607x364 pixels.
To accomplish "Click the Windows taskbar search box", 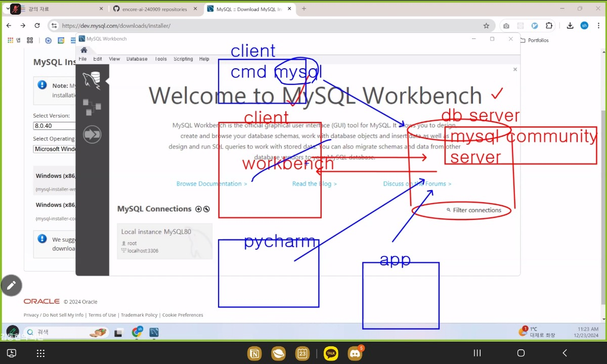I will click(67, 332).
